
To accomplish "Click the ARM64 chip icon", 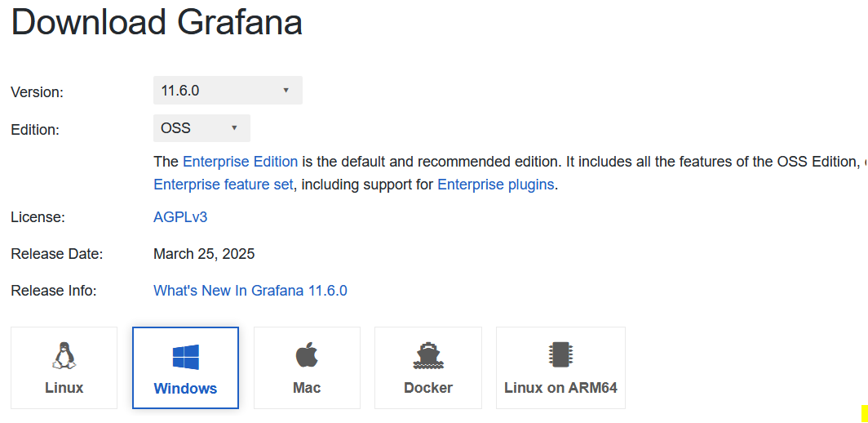I will tap(560, 355).
